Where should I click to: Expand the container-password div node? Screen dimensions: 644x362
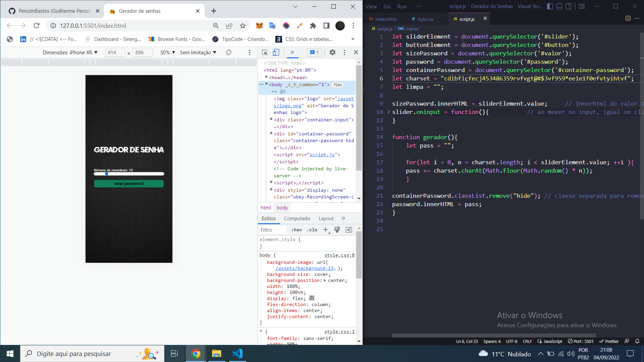[x=271, y=133]
